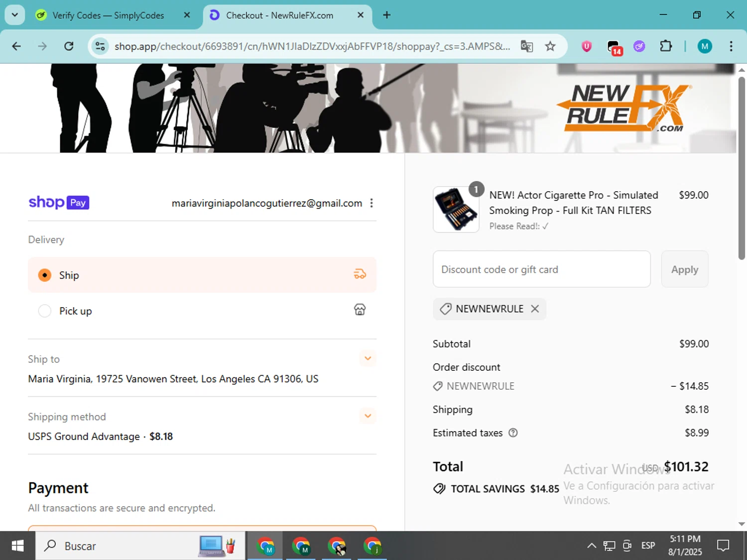The image size is (747, 560).
Task: Click the network icon in system tray
Action: point(609,546)
